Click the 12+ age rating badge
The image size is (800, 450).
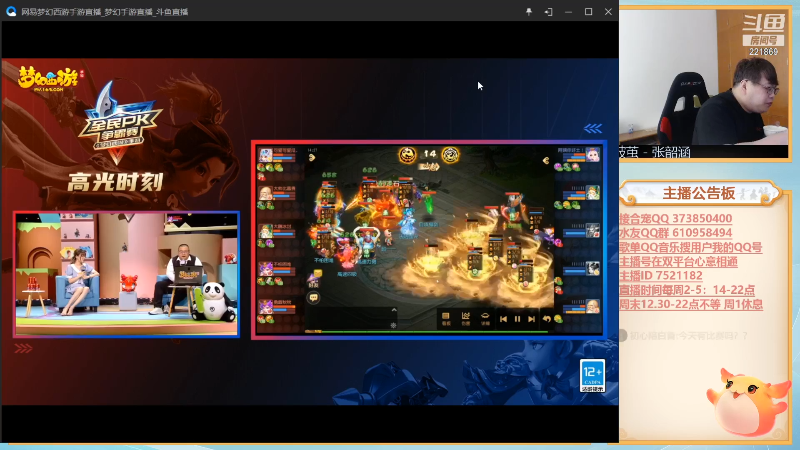click(592, 376)
